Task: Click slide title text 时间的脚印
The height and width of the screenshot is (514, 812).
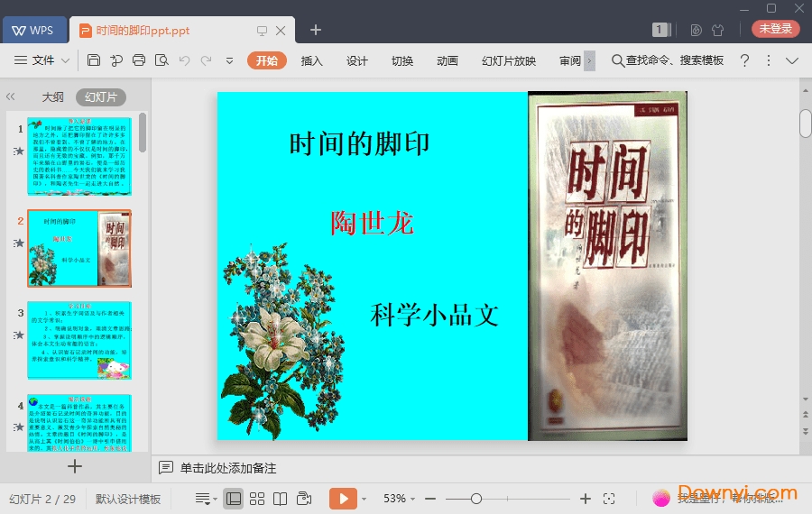Action: point(359,144)
